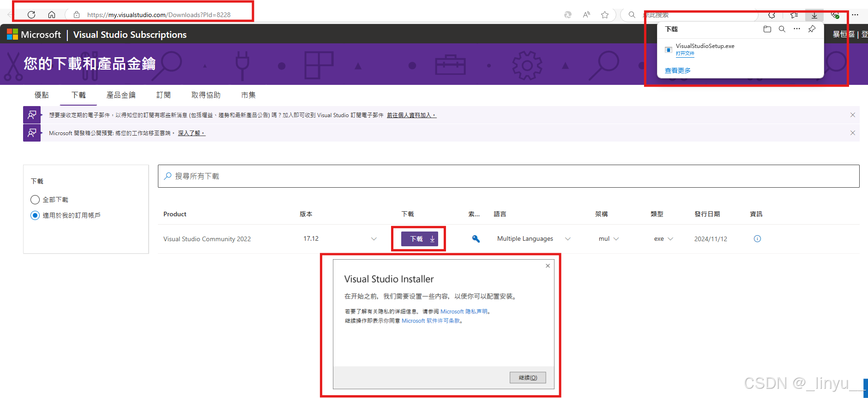The image size is (868, 398).
Task: Click the 資訊 column header
Action: (x=756, y=214)
